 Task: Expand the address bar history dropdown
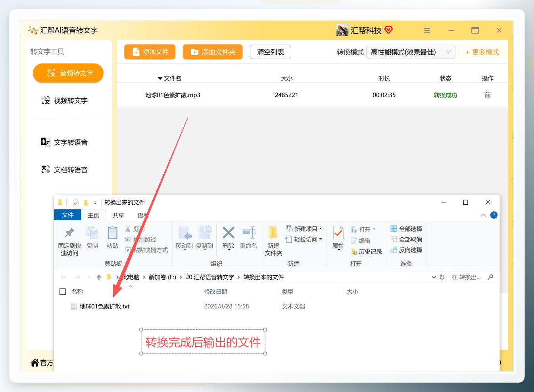tap(434, 277)
